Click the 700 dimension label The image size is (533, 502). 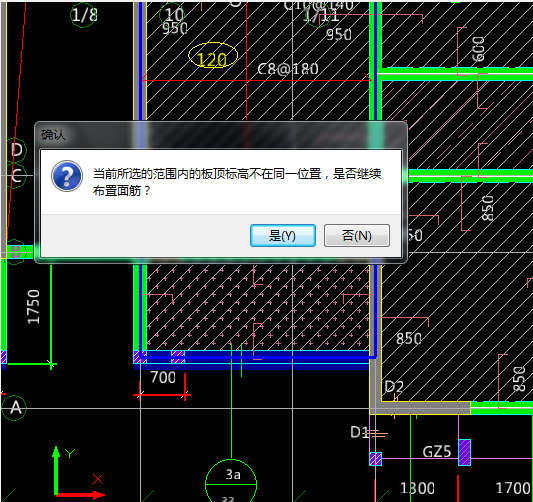point(163,377)
